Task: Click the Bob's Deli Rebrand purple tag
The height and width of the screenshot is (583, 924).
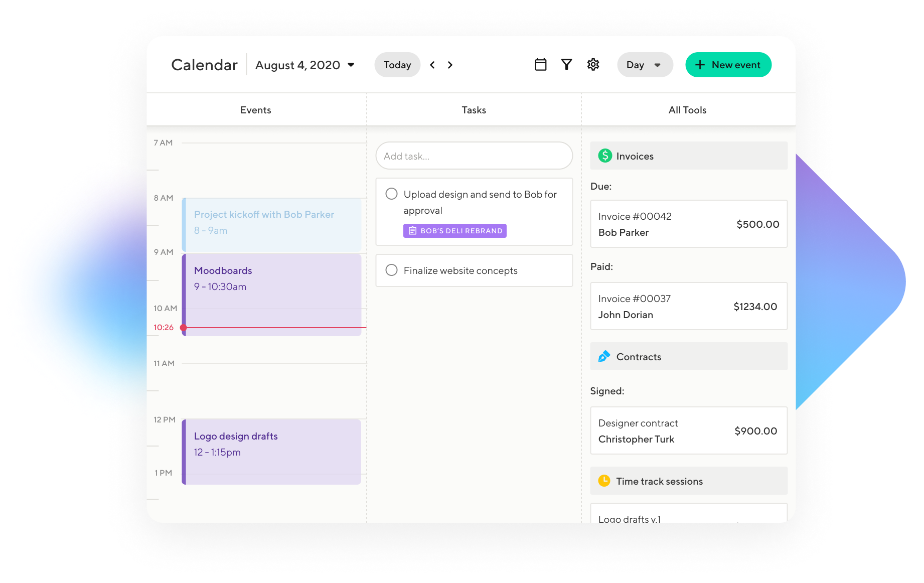Action: click(455, 231)
